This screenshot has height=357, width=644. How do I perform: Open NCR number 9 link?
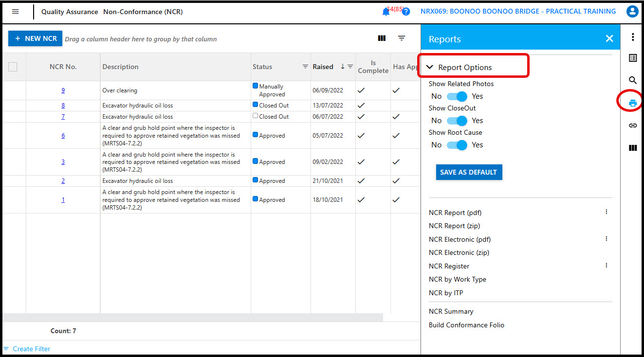coord(63,90)
